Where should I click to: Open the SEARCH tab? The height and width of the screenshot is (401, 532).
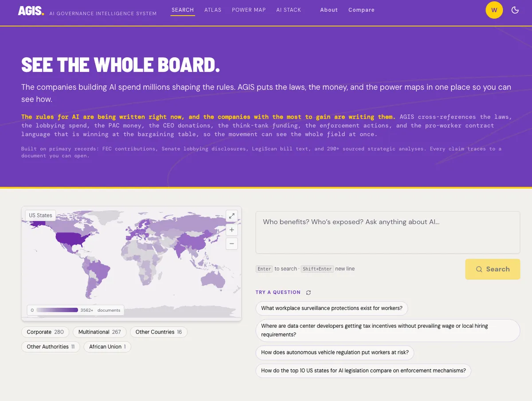coord(183,10)
